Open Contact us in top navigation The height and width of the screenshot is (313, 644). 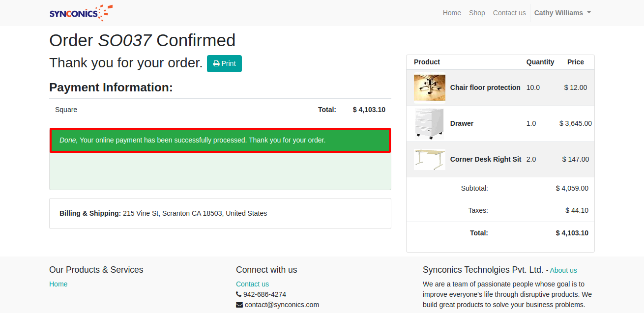tap(509, 13)
